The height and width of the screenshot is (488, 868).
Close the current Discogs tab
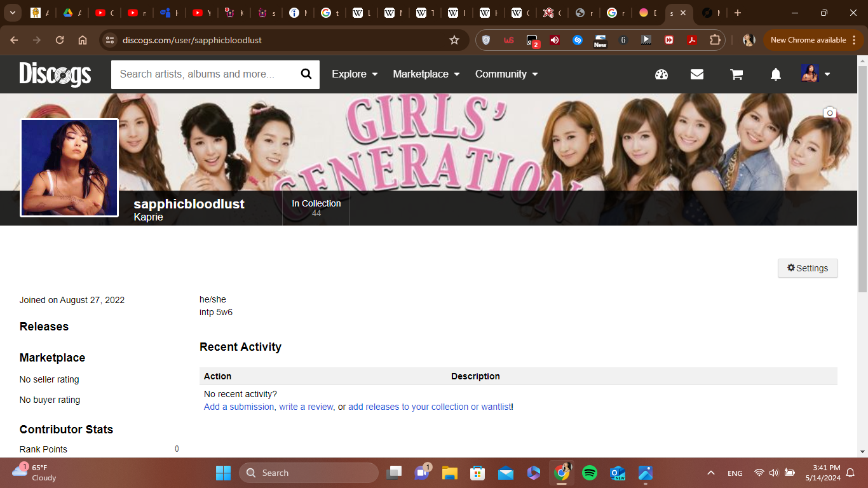[x=684, y=13]
